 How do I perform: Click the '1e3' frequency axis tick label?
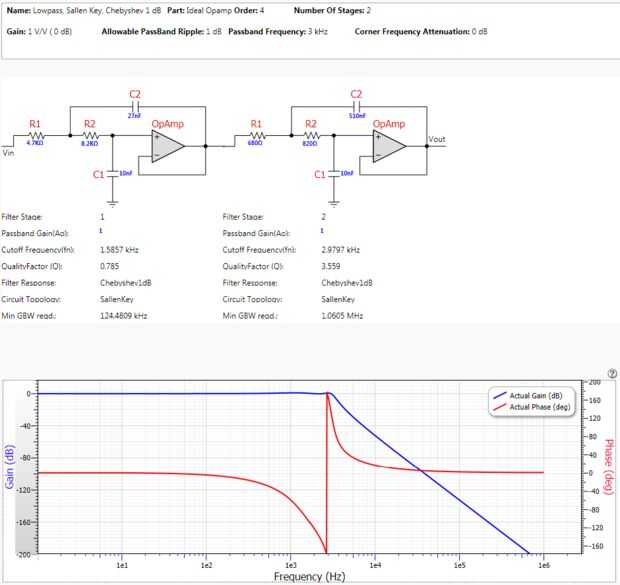pyautogui.click(x=291, y=565)
